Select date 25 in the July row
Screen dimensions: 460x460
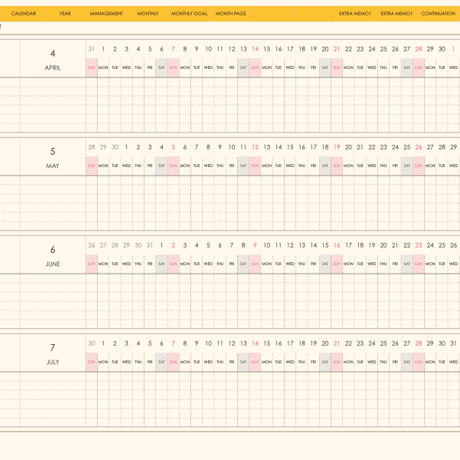pyautogui.click(x=383, y=343)
